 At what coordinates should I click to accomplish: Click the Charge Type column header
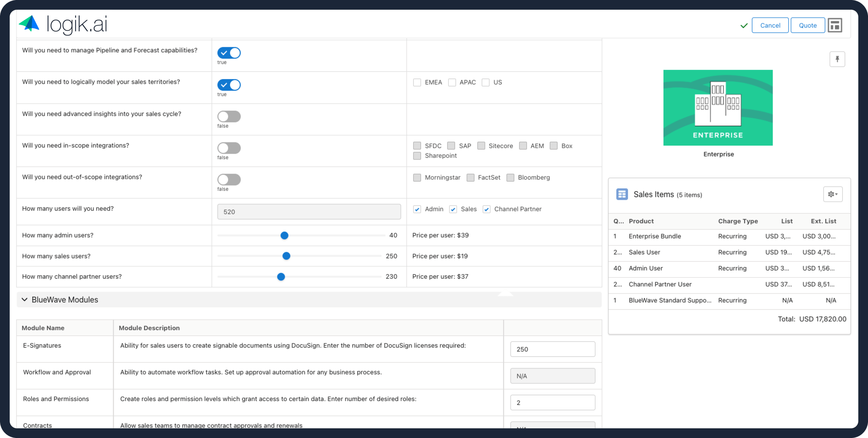(738, 221)
